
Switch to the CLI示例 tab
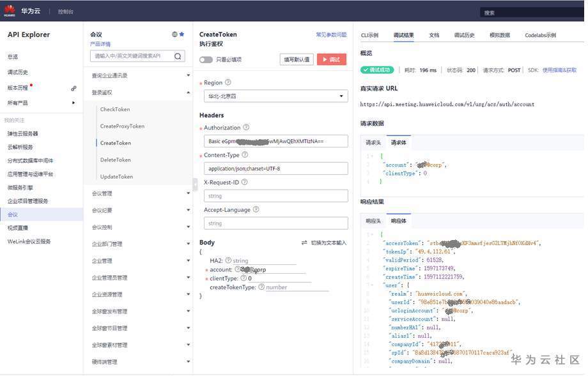(369, 35)
